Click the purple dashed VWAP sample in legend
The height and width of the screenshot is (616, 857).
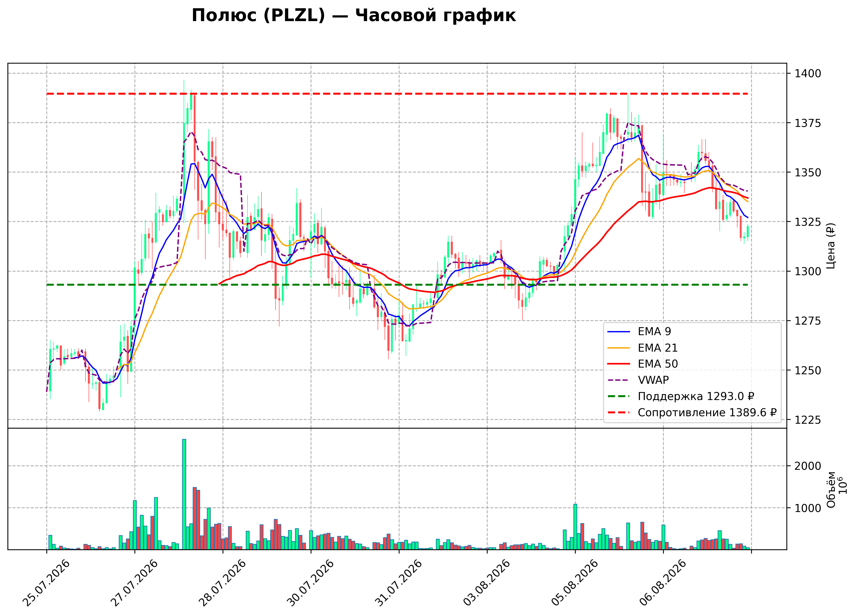coord(618,380)
